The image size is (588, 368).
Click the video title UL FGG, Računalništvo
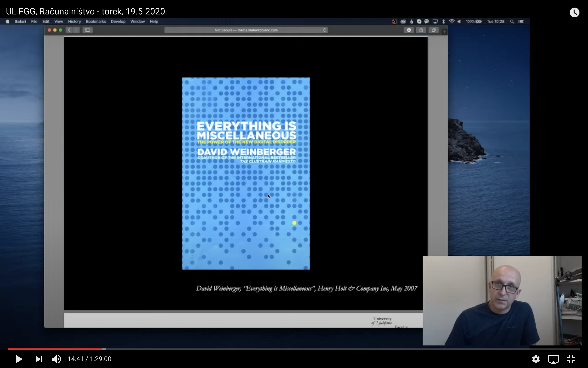click(x=85, y=11)
